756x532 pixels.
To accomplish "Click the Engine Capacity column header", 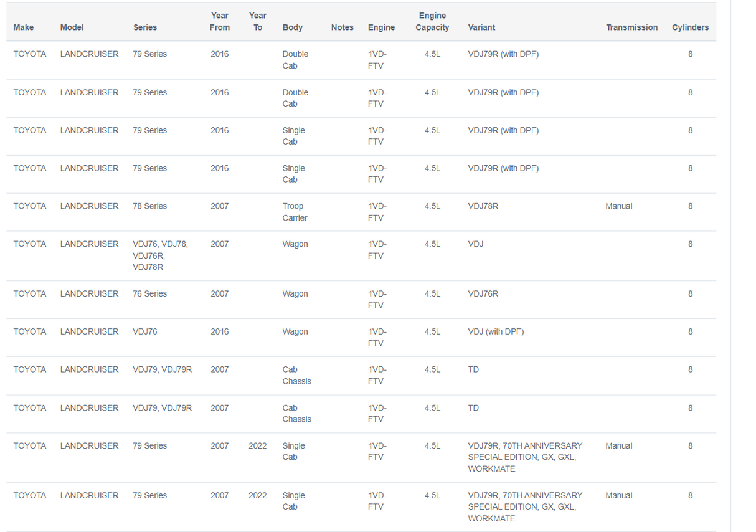I will [432, 22].
